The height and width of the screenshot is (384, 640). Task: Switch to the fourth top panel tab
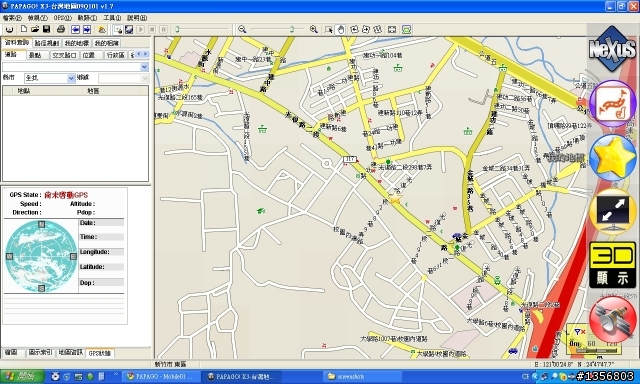click(107, 43)
